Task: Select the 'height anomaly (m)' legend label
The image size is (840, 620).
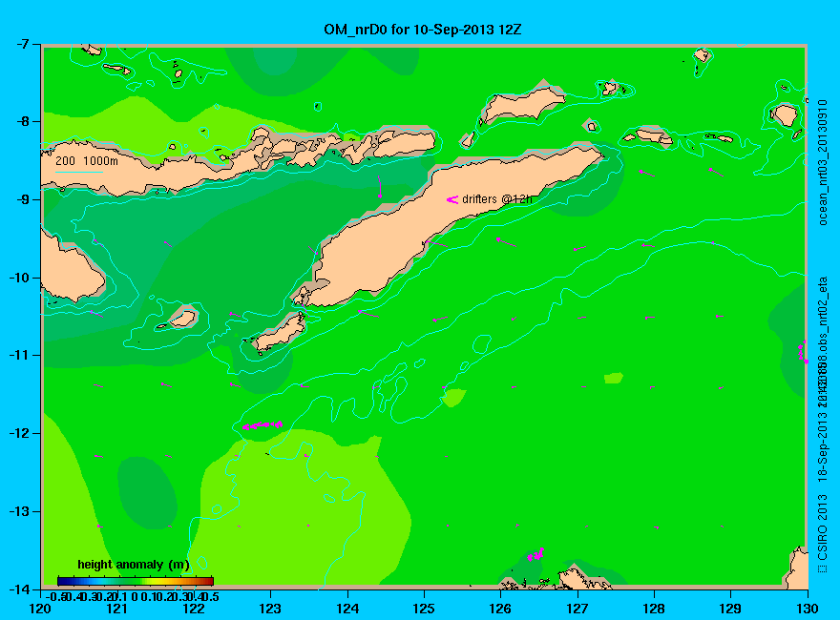Action: [x=133, y=565]
